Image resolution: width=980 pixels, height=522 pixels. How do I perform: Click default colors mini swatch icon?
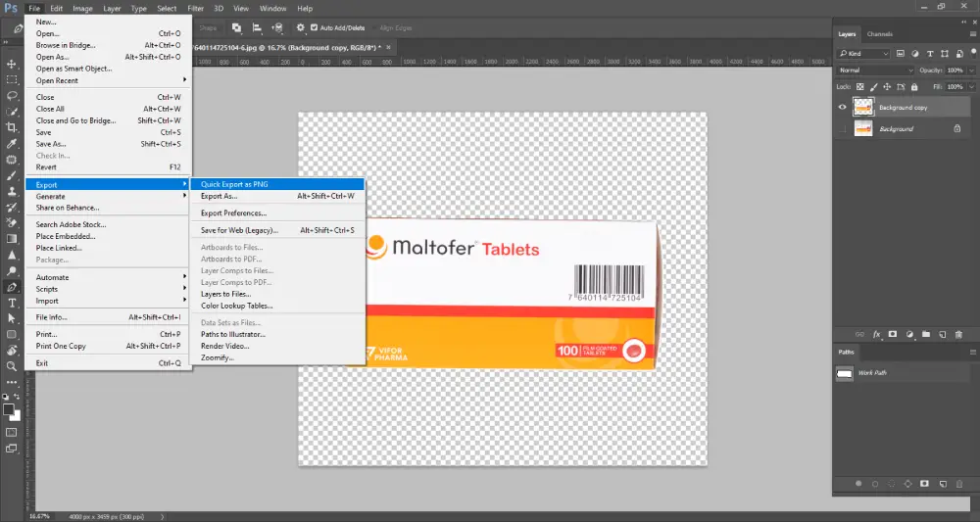6,397
